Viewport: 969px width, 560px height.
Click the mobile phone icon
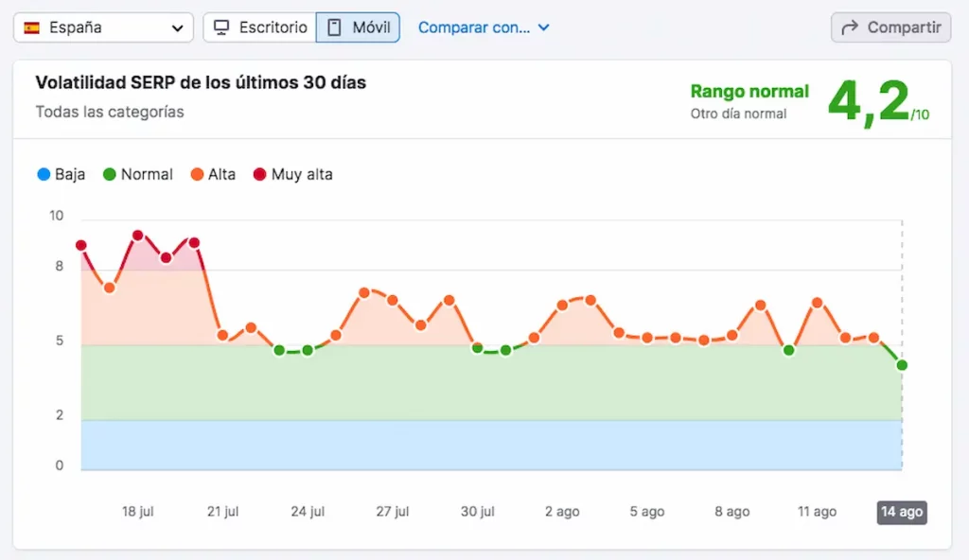(x=334, y=27)
